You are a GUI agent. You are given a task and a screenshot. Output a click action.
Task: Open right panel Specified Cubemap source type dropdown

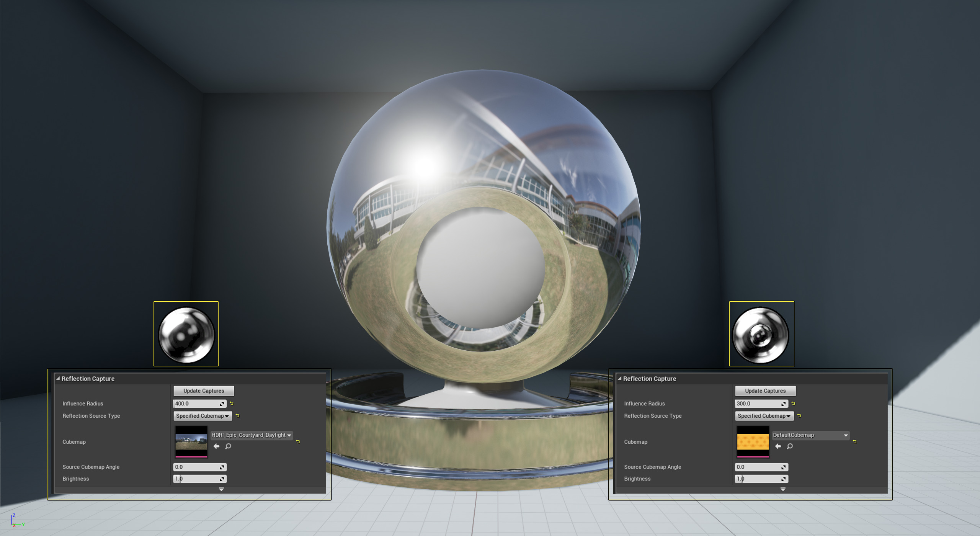pos(764,416)
